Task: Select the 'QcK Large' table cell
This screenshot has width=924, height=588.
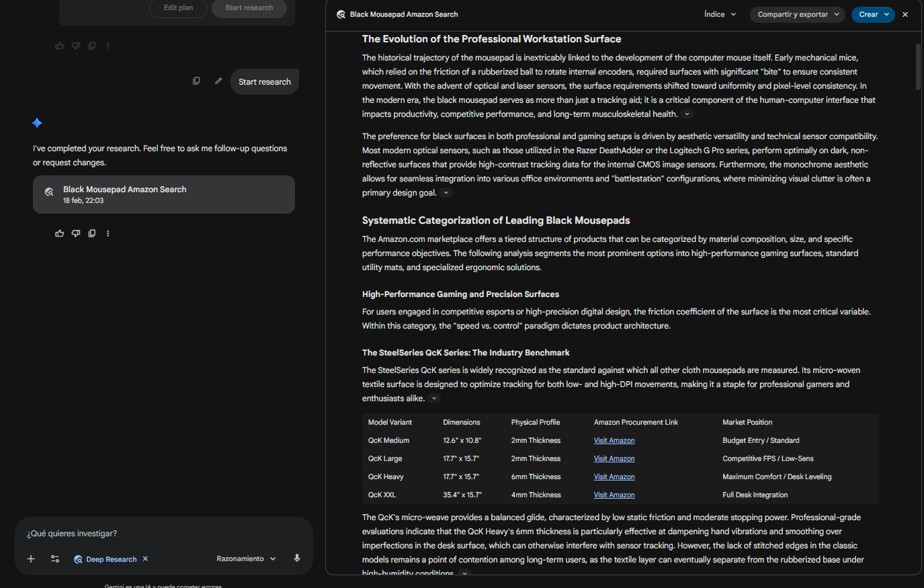Action: [x=385, y=459]
